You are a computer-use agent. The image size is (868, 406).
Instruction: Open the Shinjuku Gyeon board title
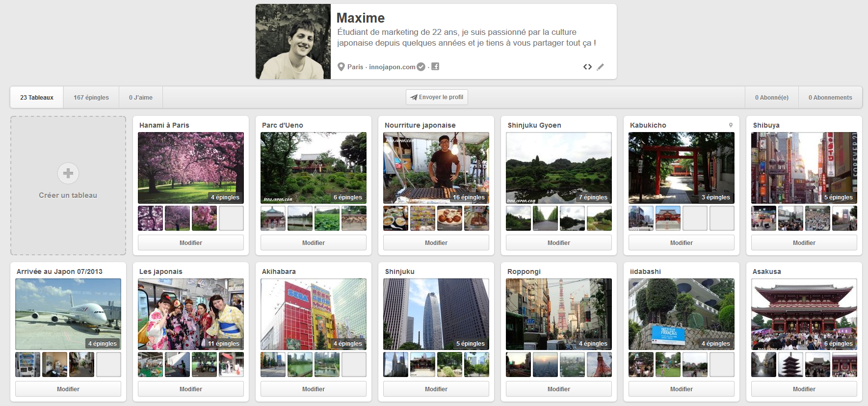(x=534, y=125)
